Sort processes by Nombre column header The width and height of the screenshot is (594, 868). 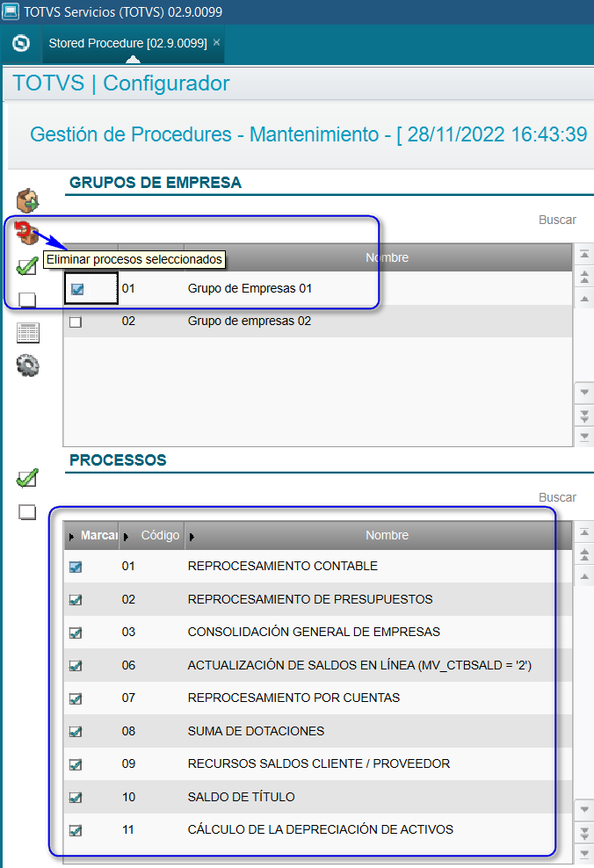(379, 535)
